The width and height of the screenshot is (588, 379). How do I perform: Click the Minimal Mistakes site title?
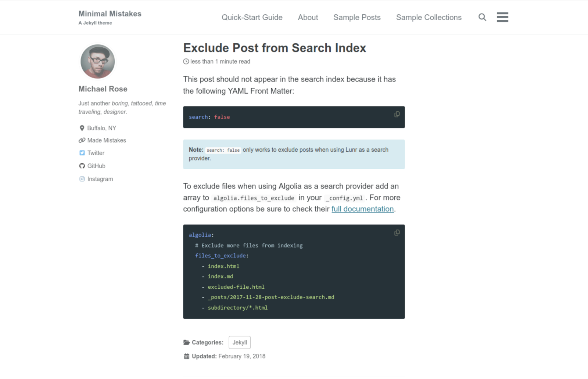pyautogui.click(x=110, y=14)
